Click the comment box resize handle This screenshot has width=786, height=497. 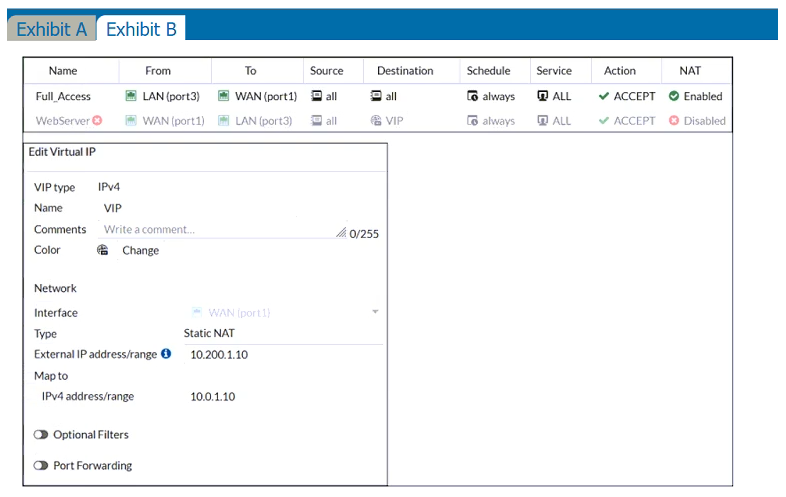pos(341,232)
